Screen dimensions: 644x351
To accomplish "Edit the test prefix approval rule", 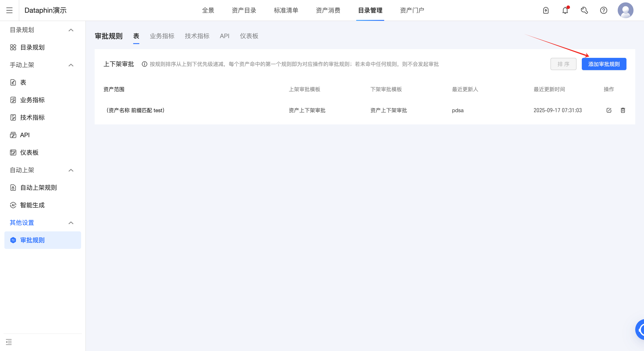I will 609,110.
